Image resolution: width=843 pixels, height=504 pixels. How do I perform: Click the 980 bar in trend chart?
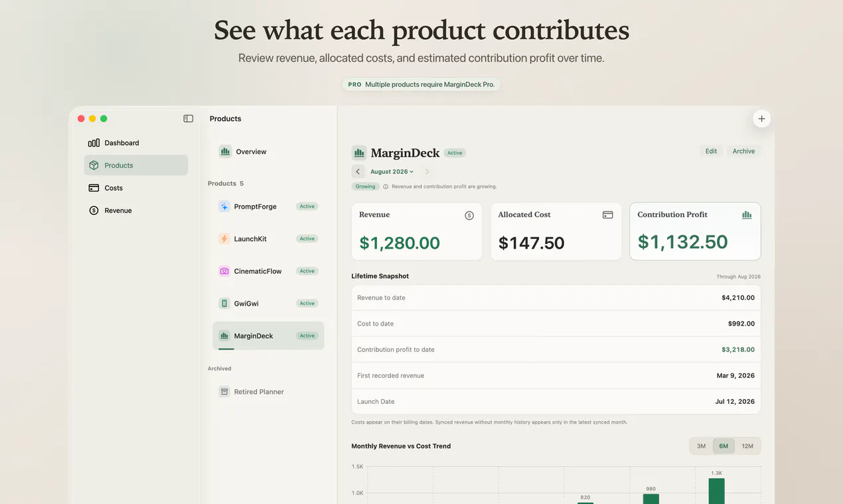pyautogui.click(x=651, y=499)
